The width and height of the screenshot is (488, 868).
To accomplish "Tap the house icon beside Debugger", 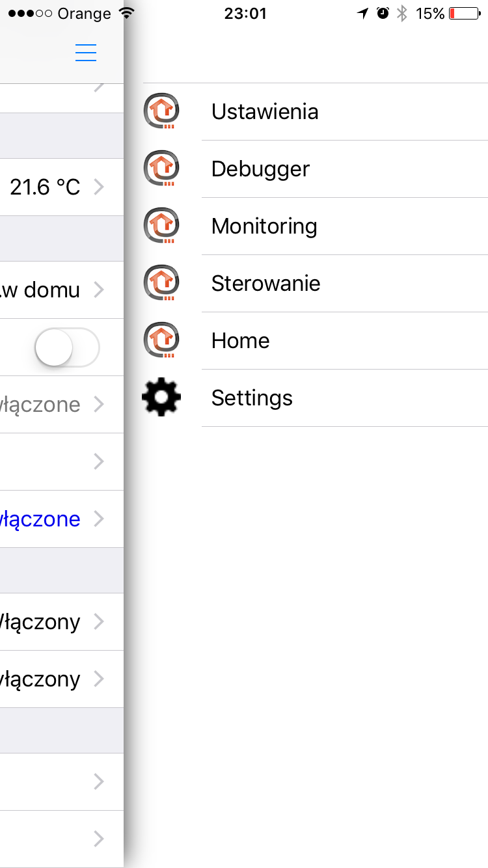I will 161,169.
